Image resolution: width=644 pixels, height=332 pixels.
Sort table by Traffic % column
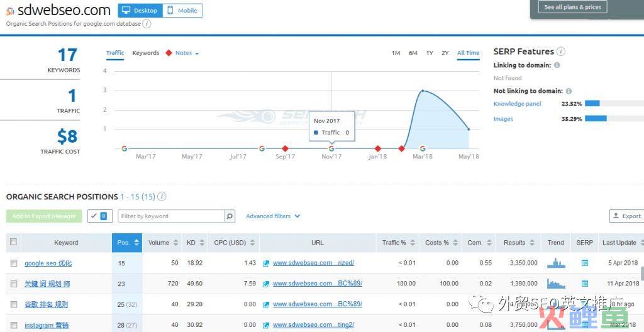pos(398,243)
